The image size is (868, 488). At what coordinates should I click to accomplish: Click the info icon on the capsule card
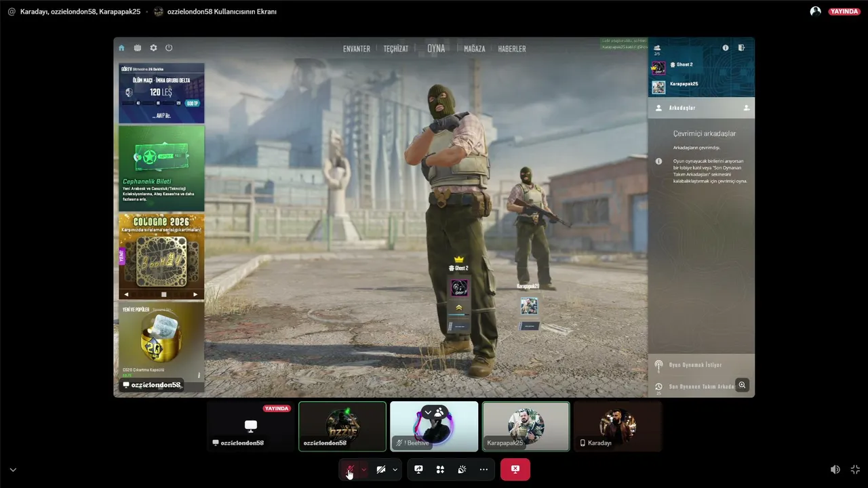pyautogui.click(x=199, y=375)
